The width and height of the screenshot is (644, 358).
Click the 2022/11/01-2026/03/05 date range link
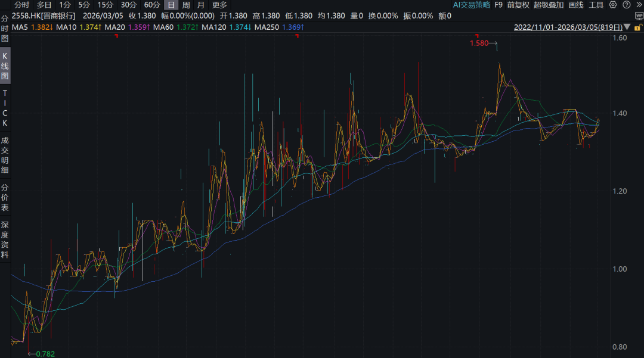tap(568, 27)
